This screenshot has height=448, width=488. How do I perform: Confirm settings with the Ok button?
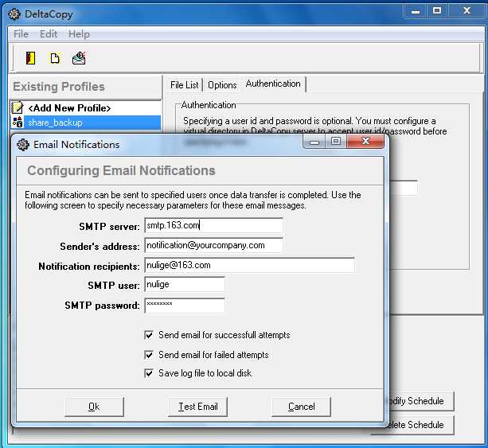94,407
